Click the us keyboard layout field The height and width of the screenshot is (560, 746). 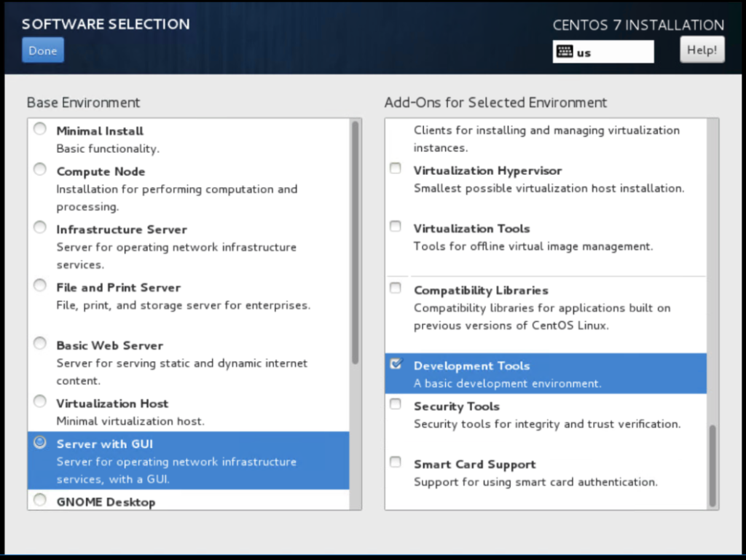point(612,52)
